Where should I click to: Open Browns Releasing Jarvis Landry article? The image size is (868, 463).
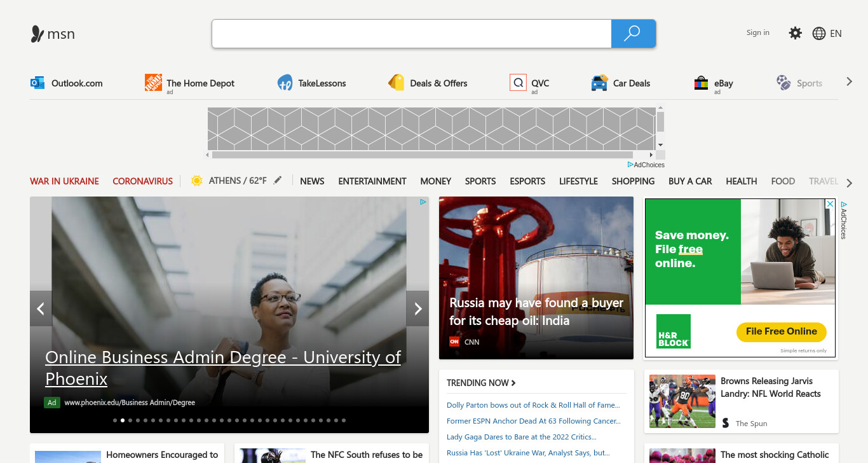(771, 387)
